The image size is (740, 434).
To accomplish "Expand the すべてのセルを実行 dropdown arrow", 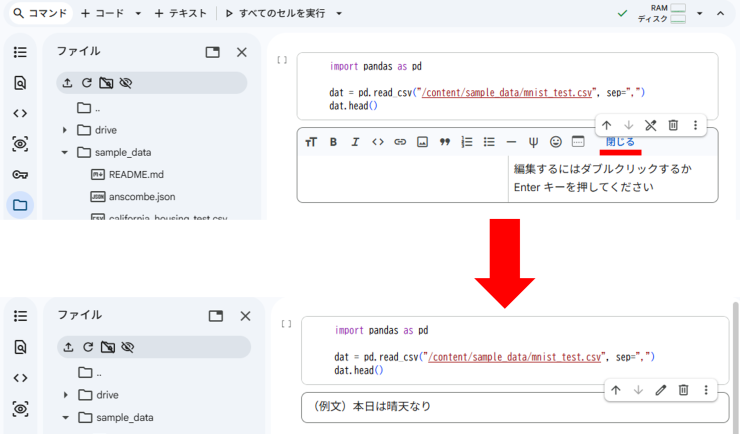I will coord(339,14).
